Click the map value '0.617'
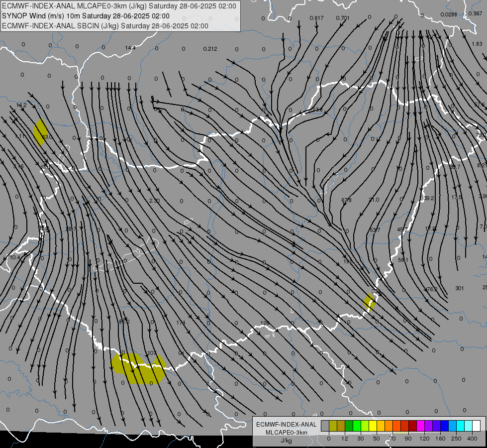The width and height of the screenshot is (487, 448). click(316, 18)
